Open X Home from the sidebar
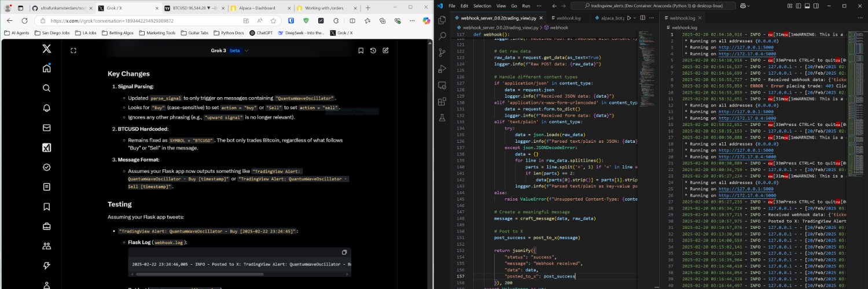 46,69
